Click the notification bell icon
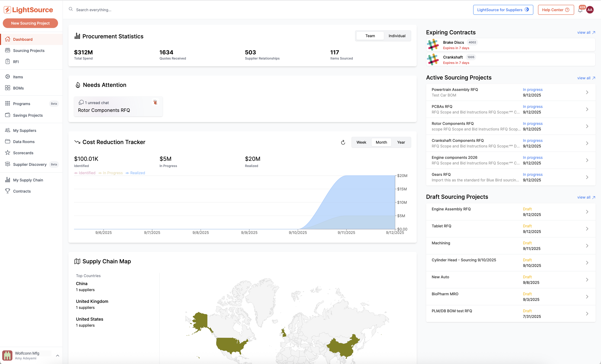The height and width of the screenshot is (364, 601). [x=580, y=10]
